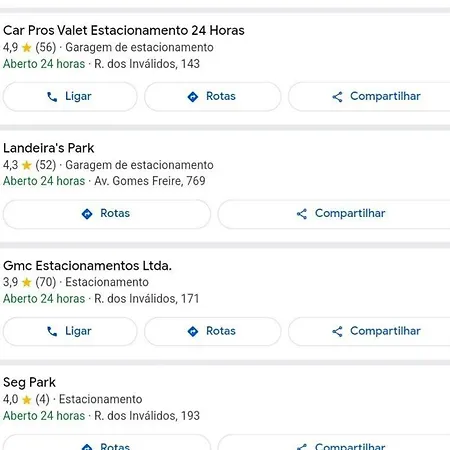Tap share icon for Gmc Estacionamentos

coord(337,331)
